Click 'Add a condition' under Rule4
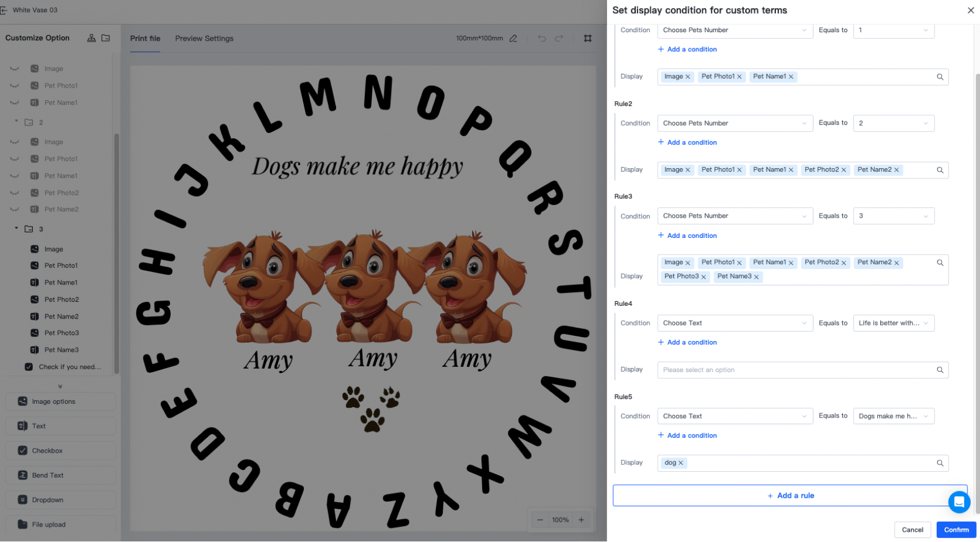The width and height of the screenshot is (980, 542). (x=687, y=343)
